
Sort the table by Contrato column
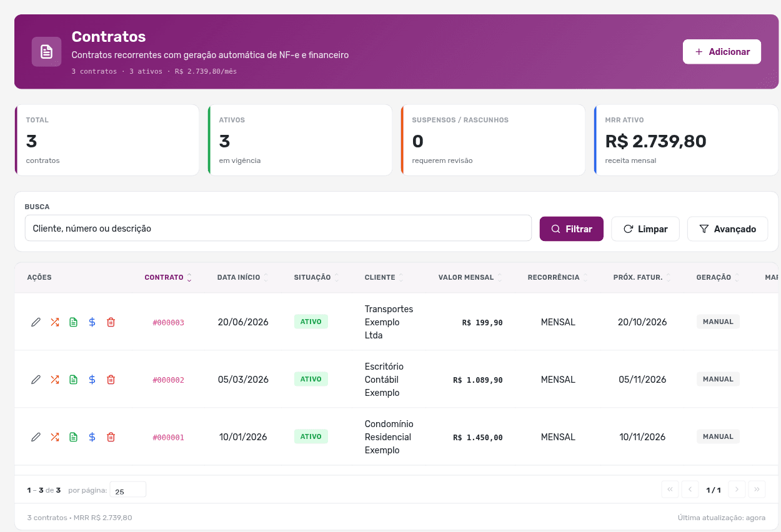click(x=168, y=277)
